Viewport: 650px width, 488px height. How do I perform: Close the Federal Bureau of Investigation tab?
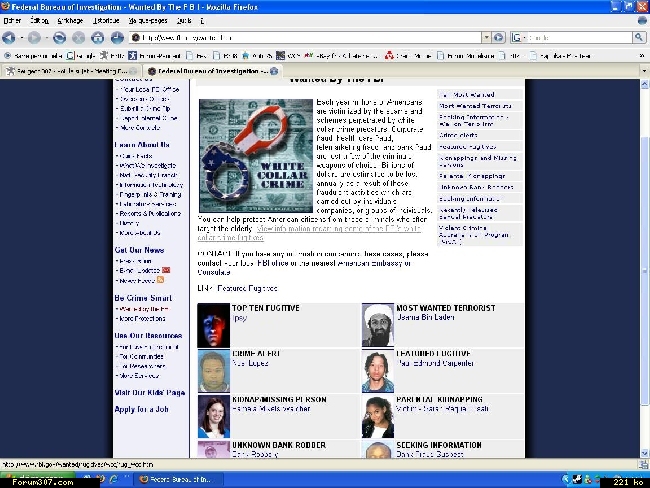(x=274, y=71)
